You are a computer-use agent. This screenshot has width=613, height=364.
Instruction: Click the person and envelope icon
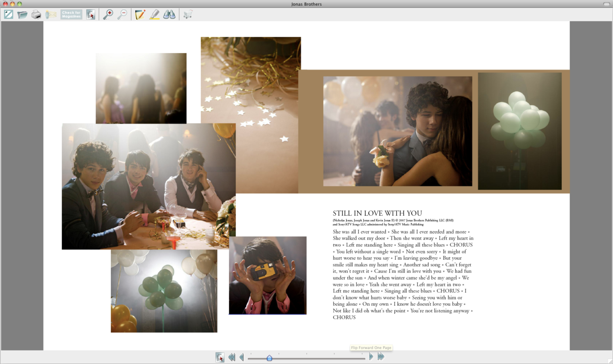51,14
